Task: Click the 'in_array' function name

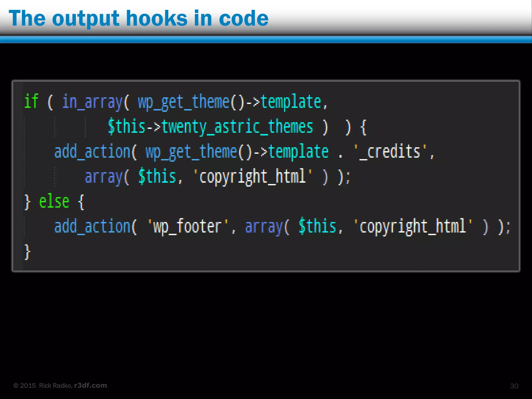Action: pyautogui.click(x=92, y=102)
